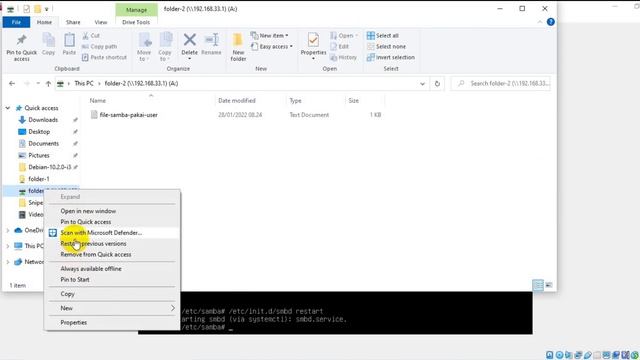Open the recent locations dropdown arrow
The width and height of the screenshot is (640, 360).
(x=38, y=83)
